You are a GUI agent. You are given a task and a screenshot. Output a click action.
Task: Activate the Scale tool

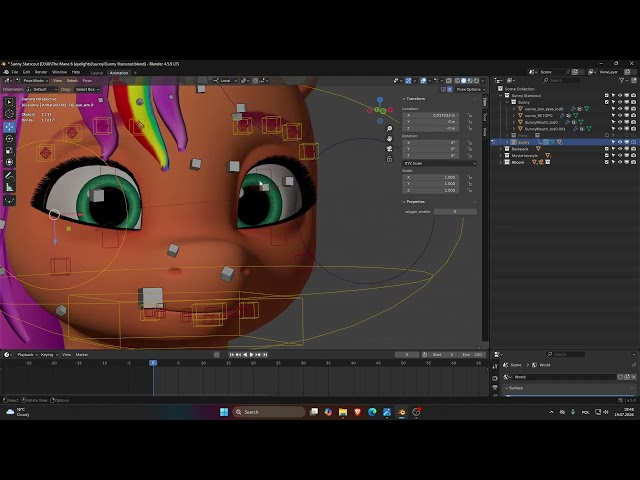pyautogui.click(x=9, y=151)
